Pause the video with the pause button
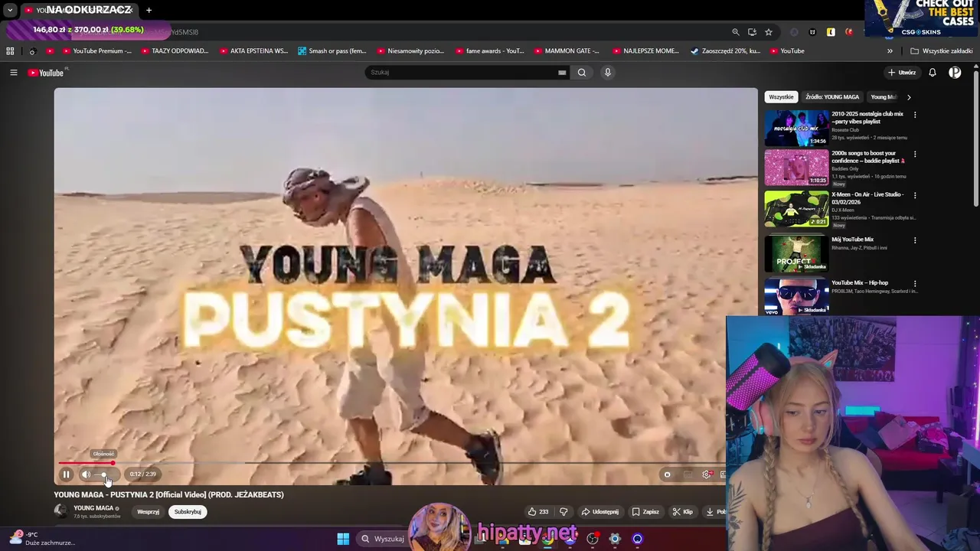The height and width of the screenshot is (551, 980). (66, 474)
